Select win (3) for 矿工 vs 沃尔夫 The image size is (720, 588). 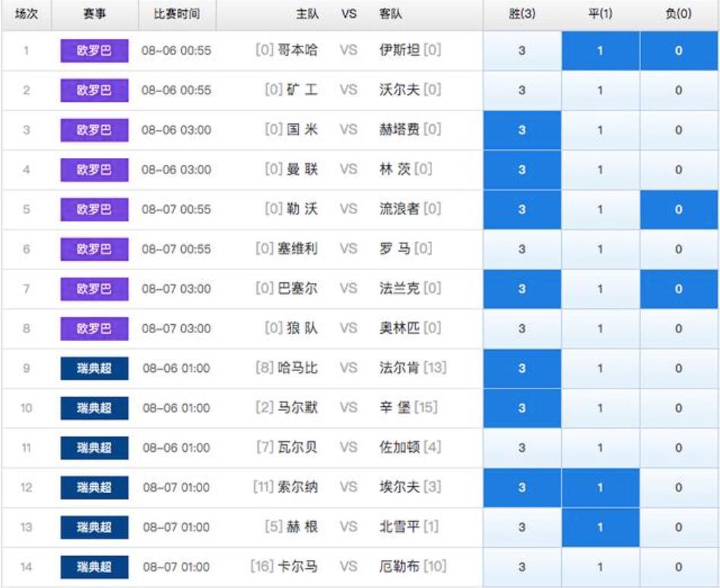tap(522, 91)
